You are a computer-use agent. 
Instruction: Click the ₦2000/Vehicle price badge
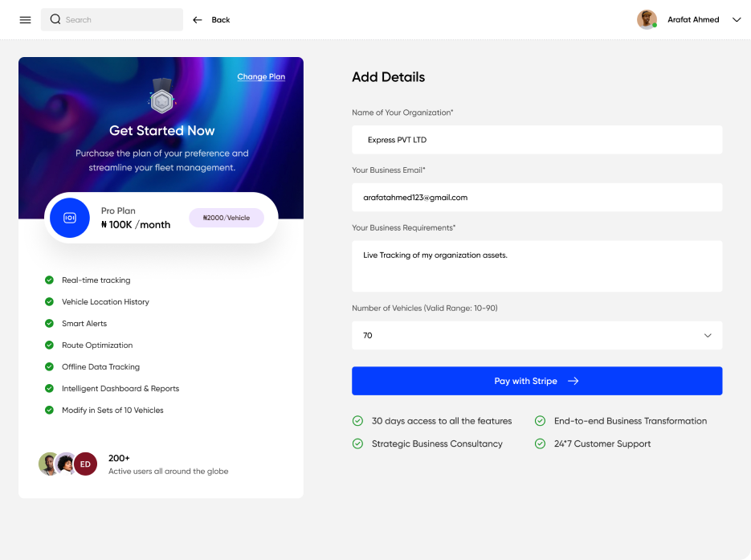[x=227, y=218]
